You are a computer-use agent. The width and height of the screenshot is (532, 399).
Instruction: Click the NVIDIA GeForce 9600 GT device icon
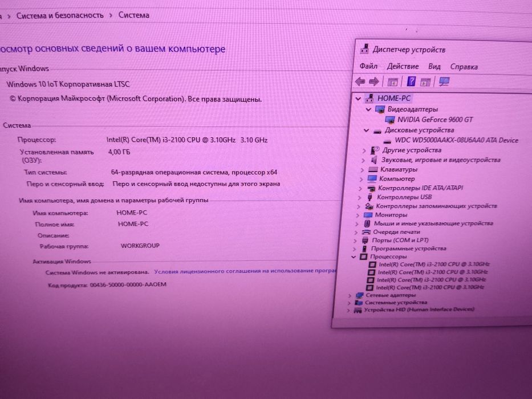pos(390,120)
